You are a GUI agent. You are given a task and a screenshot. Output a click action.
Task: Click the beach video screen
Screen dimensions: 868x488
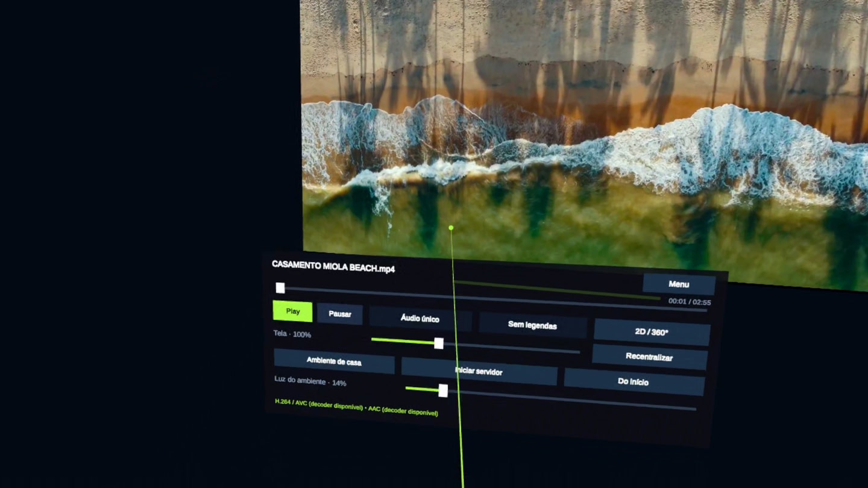[x=585, y=139]
